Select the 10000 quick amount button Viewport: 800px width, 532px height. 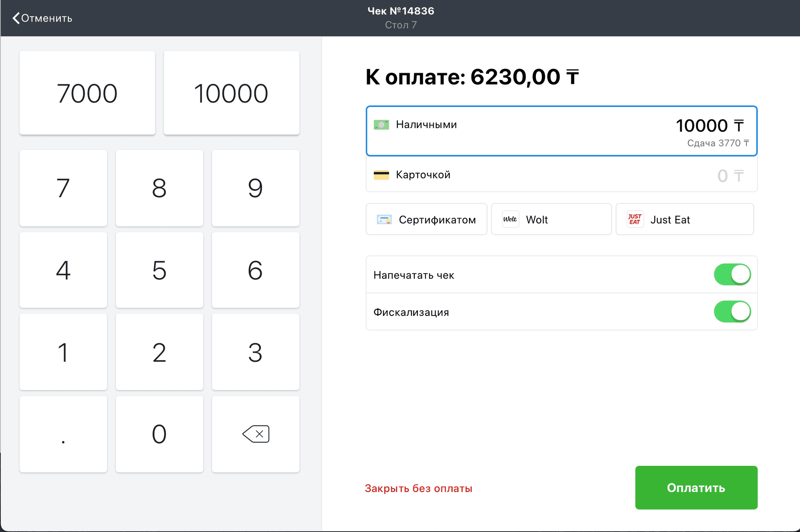coord(231,93)
